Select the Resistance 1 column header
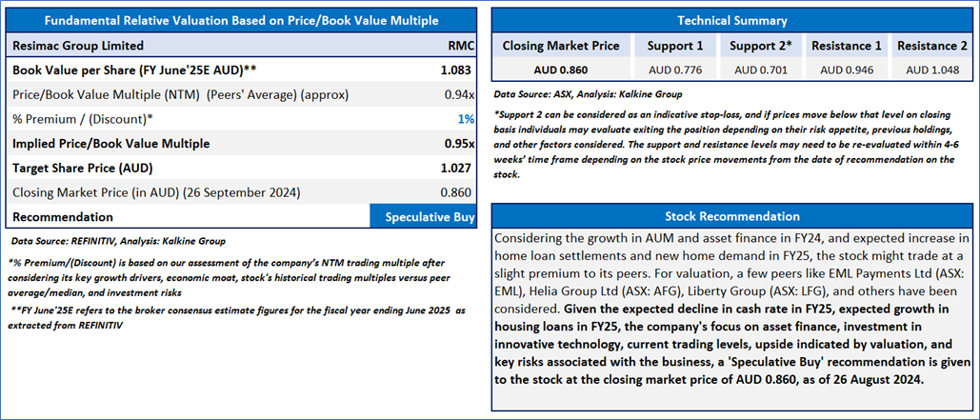 coord(847,46)
